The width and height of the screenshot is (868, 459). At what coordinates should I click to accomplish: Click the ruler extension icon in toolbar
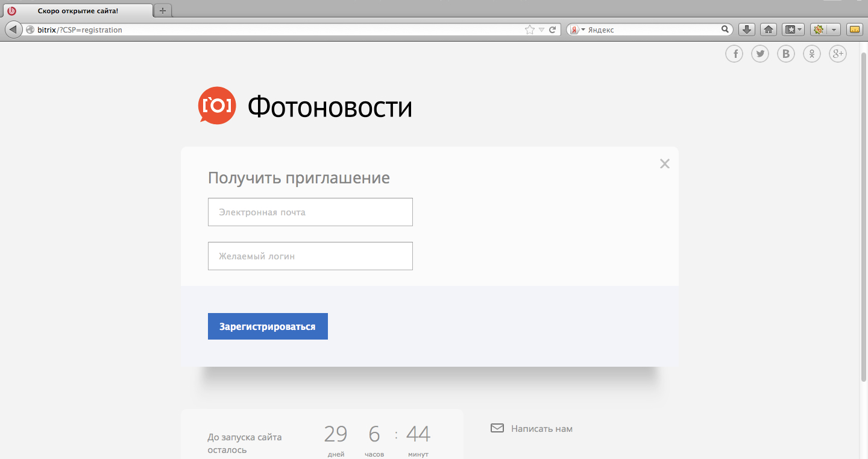coord(854,30)
